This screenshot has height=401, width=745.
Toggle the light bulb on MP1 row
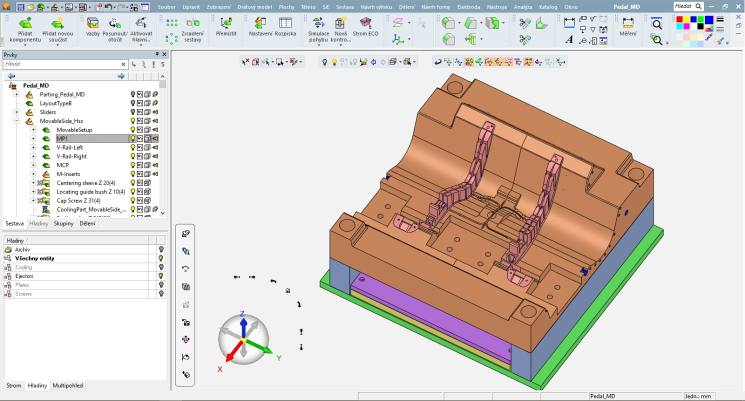tap(133, 139)
